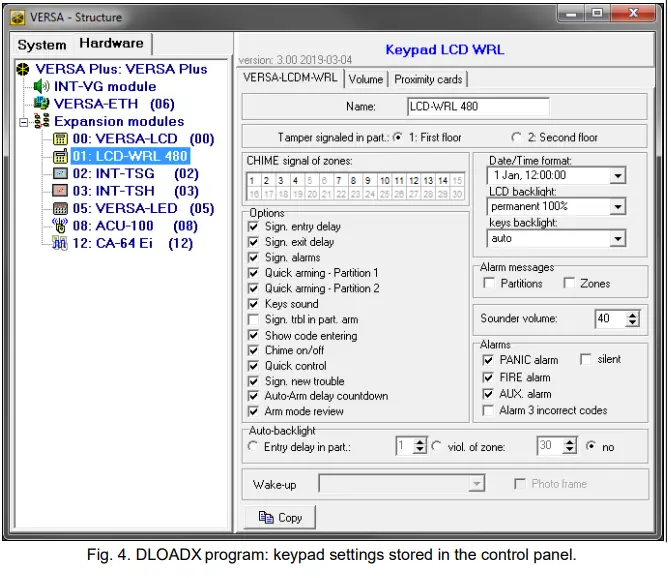Click the copy icon on the Copy button

(266, 517)
